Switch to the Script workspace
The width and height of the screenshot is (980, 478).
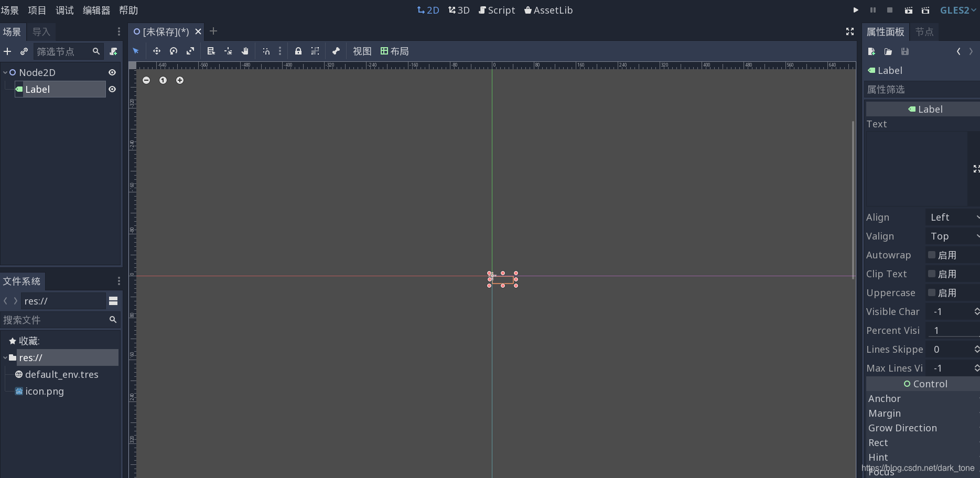pos(497,10)
